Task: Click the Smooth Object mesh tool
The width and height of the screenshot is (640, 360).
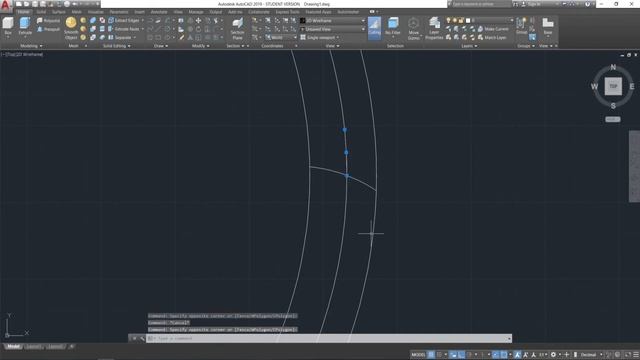Action: pos(71,28)
